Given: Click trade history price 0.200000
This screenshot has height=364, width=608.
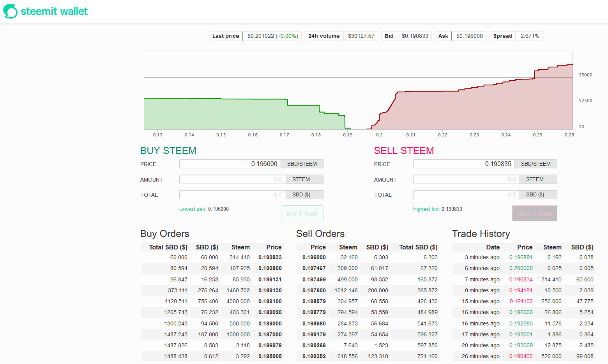Looking at the screenshot, I should (x=521, y=269).
